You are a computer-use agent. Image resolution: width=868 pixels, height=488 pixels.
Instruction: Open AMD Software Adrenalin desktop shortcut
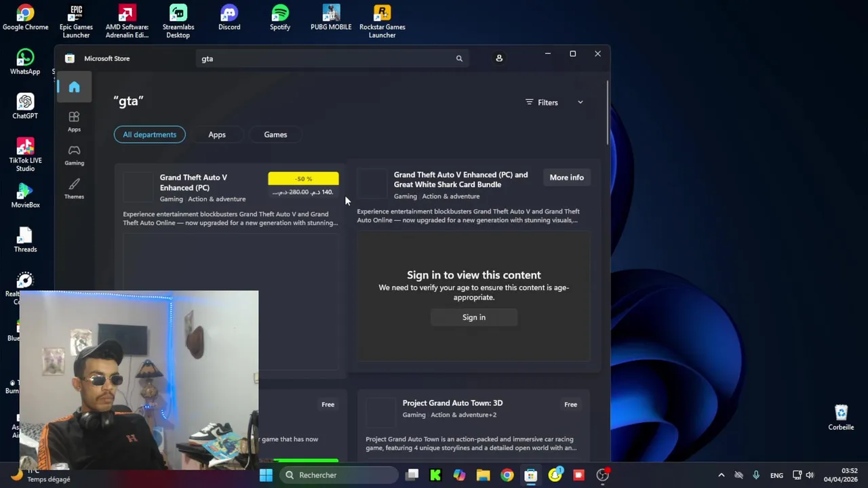click(x=127, y=22)
